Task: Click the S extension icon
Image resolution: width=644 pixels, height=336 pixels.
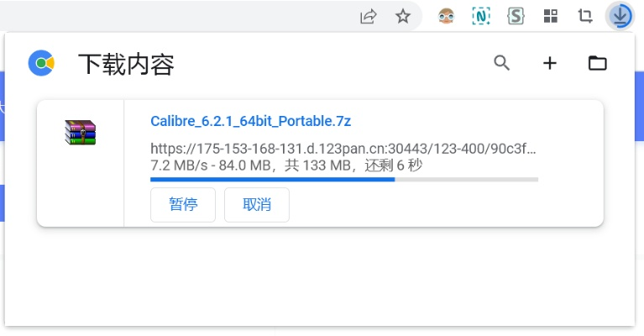Action: tap(516, 16)
